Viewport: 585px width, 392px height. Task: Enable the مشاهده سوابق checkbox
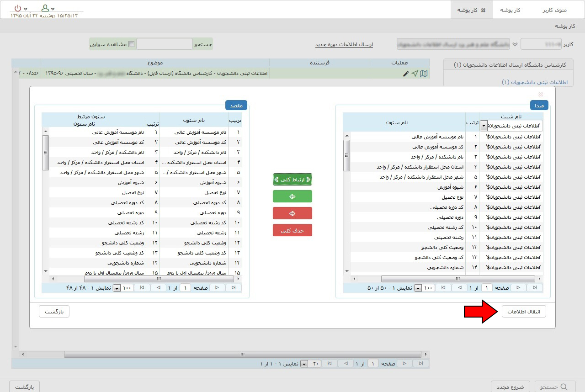(132, 44)
